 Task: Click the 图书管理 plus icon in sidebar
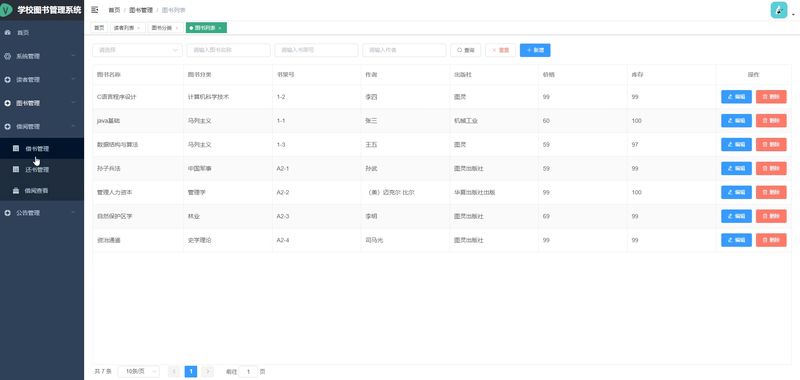(7, 103)
